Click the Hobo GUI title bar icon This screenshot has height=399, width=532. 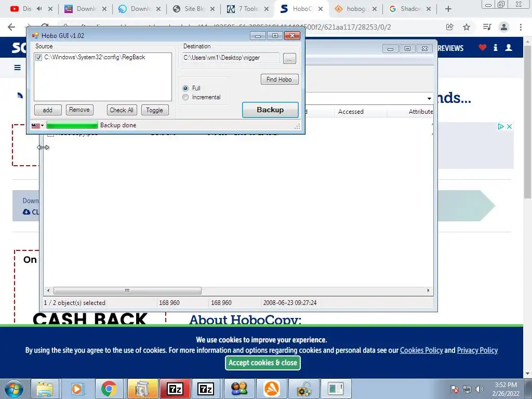click(35, 36)
